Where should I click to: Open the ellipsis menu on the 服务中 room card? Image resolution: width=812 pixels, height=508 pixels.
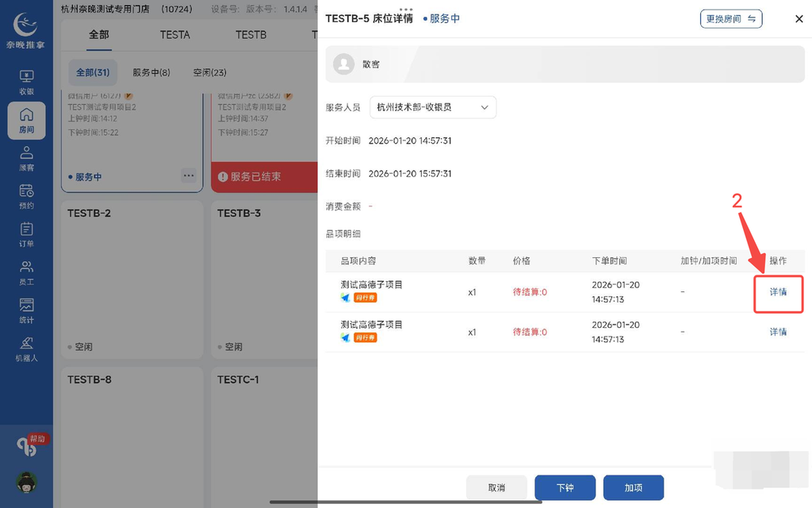click(189, 176)
